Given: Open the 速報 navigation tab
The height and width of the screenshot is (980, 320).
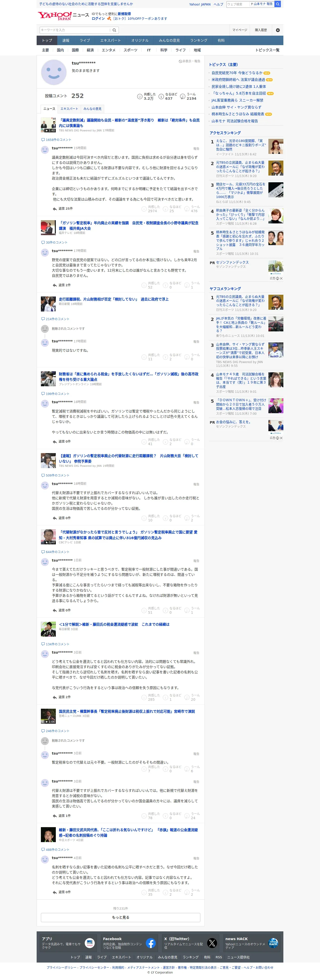Looking at the screenshot, I should (66, 40).
